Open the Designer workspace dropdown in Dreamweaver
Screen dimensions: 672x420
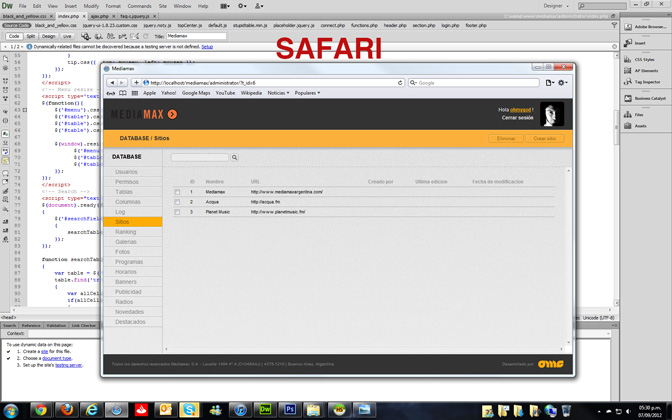tap(556, 6)
